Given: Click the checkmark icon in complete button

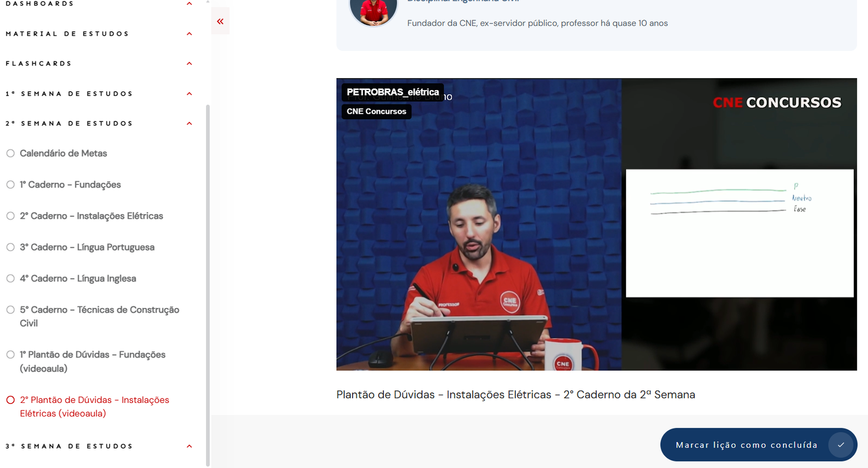Looking at the screenshot, I should coord(840,445).
